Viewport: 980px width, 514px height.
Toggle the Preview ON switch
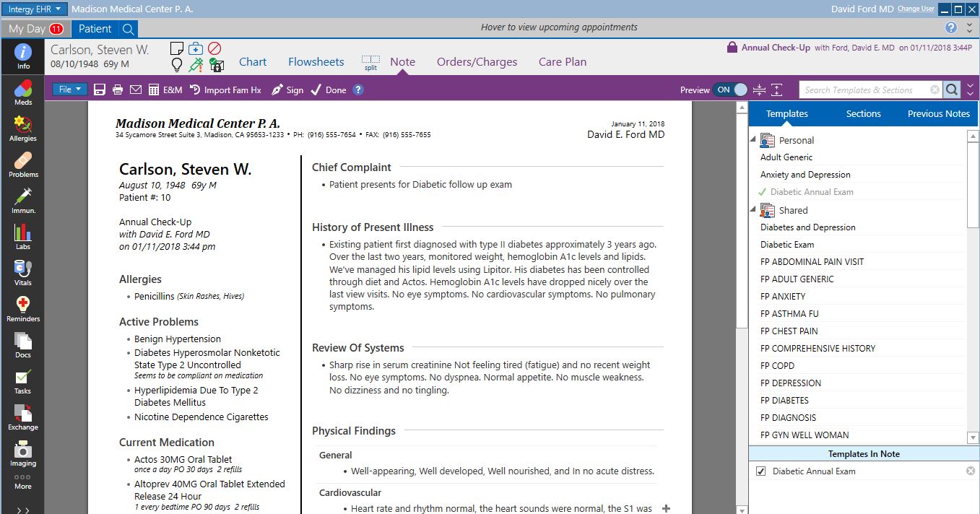pos(731,90)
